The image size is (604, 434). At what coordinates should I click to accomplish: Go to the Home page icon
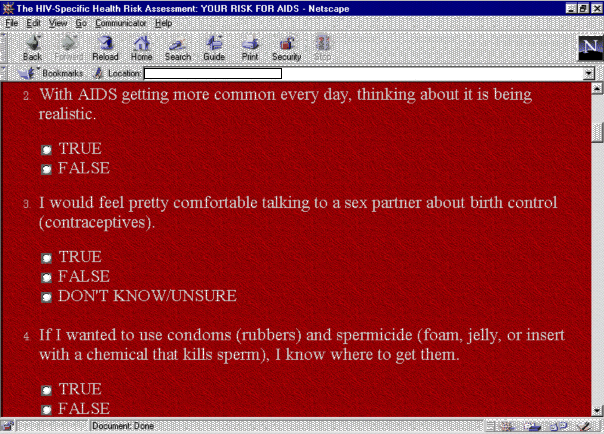tap(141, 47)
